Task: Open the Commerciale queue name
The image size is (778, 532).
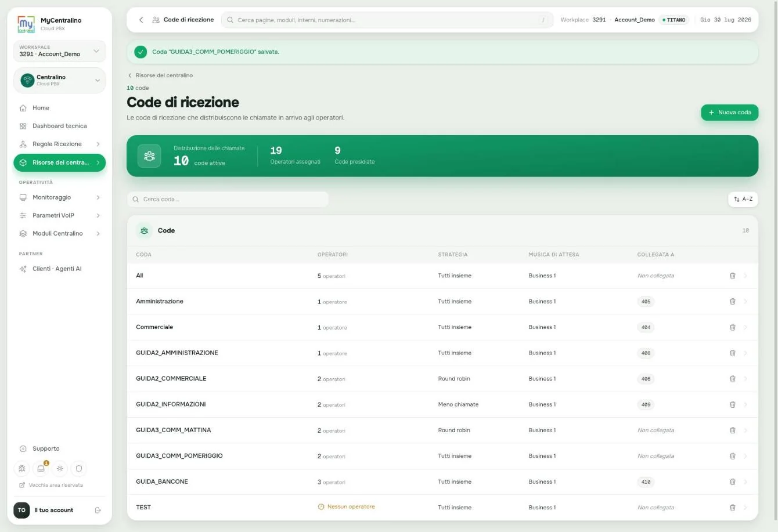Action: [x=154, y=327]
